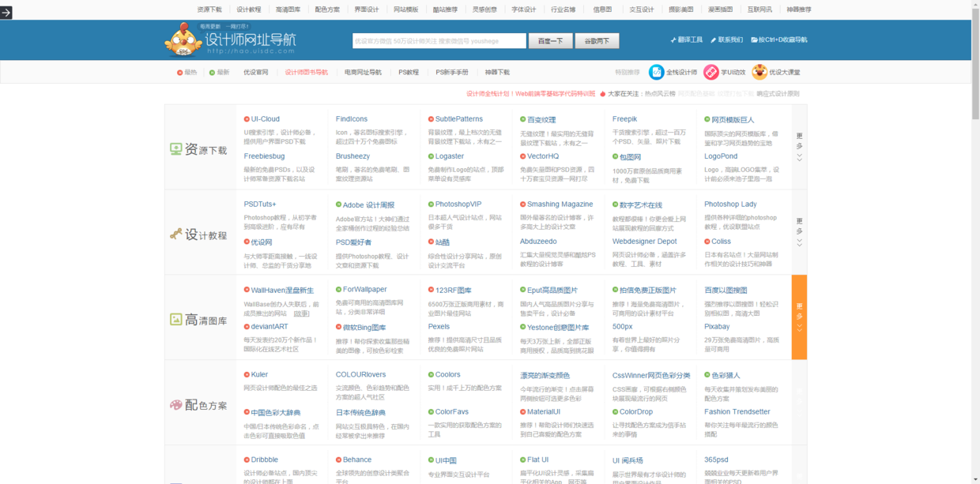Open the 365psd link
Screen dimensions: 980x484
point(716,460)
